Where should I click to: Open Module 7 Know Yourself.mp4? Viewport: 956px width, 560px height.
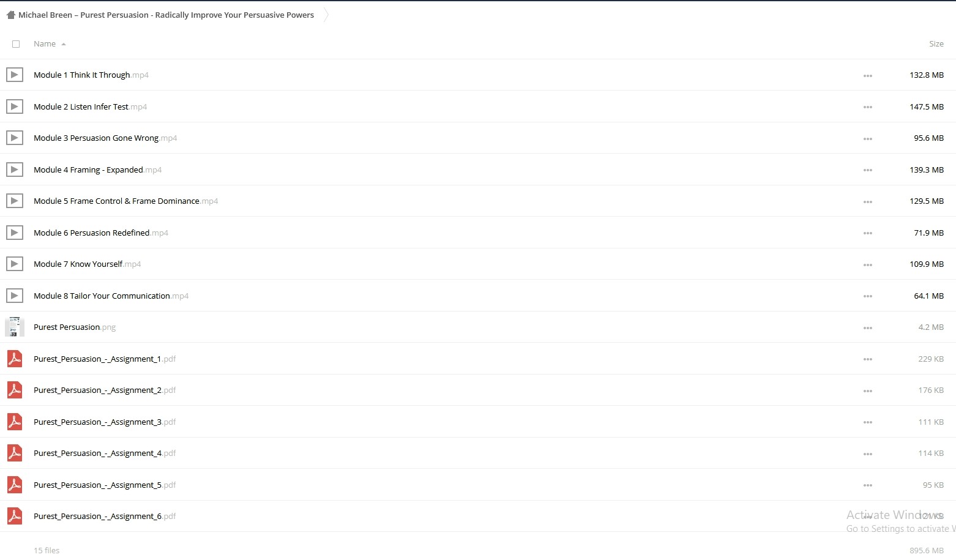87,264
